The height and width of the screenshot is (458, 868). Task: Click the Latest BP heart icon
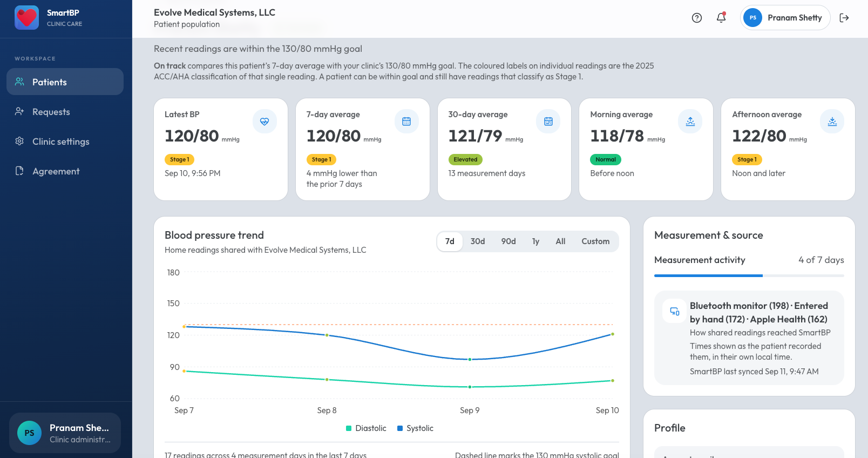pyautogui.click(x=265, y=122)
